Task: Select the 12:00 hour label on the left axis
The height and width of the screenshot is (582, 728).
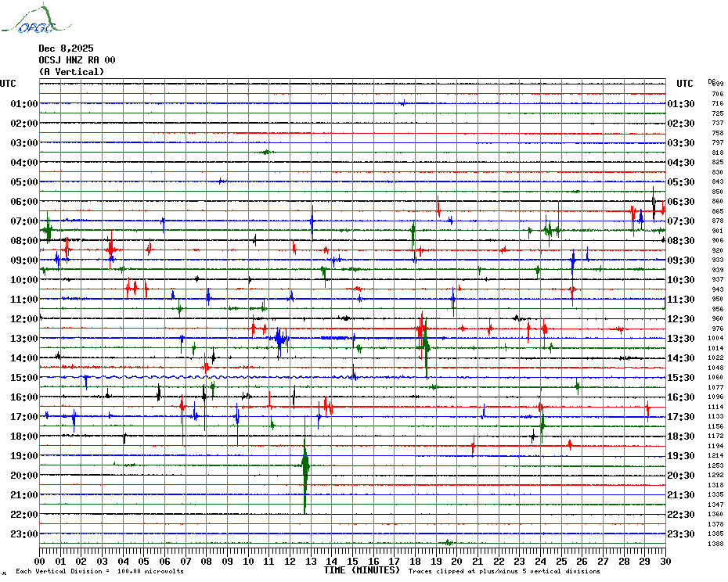Action: (24, 319)
